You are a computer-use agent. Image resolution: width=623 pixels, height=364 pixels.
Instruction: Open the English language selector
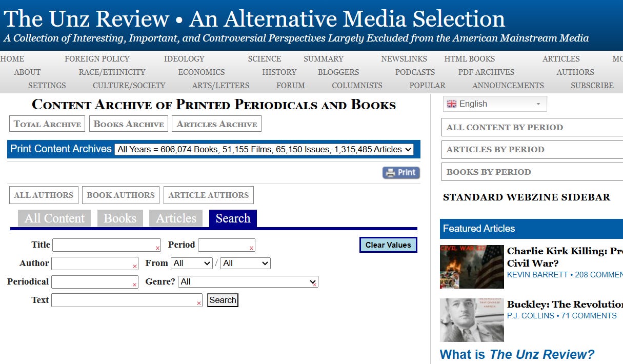click(495, 104)
